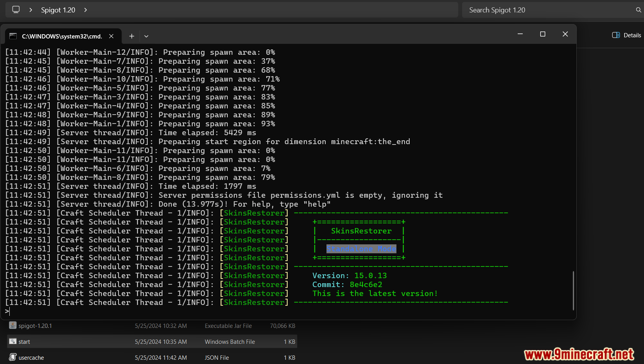Viewport: 644px width, 364px height.
Task: Click the usercache JSON file icon
Action: 13,357
